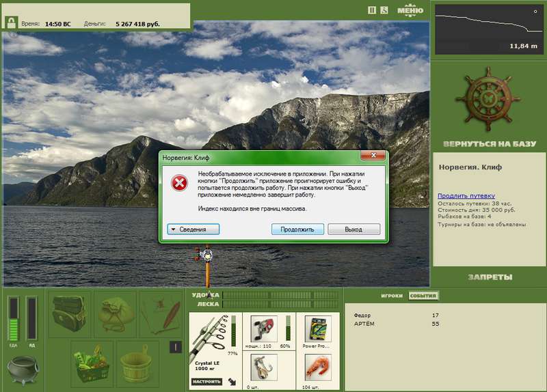Click the time value 14:50 ВС
This screenshot has height=392, width=547.
57,24
